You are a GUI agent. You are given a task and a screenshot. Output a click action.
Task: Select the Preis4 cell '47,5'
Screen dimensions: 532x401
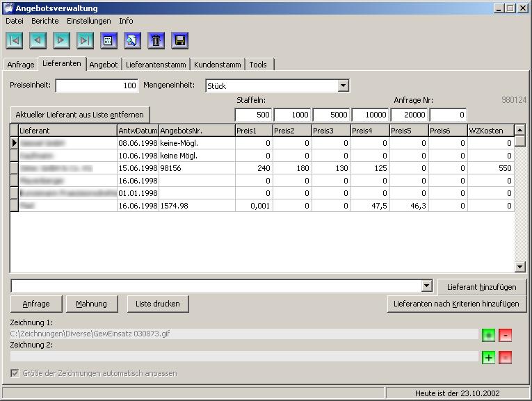coord(370,206)
